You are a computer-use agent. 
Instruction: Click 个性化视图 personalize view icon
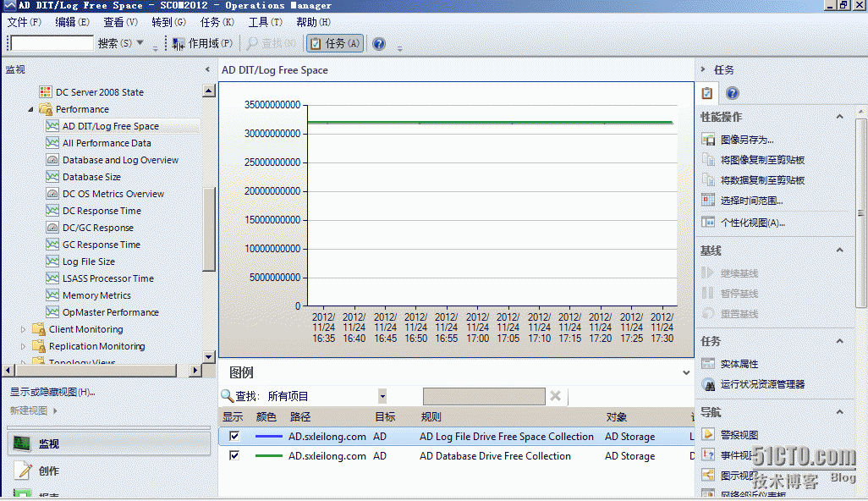click(x=708, y=222)
